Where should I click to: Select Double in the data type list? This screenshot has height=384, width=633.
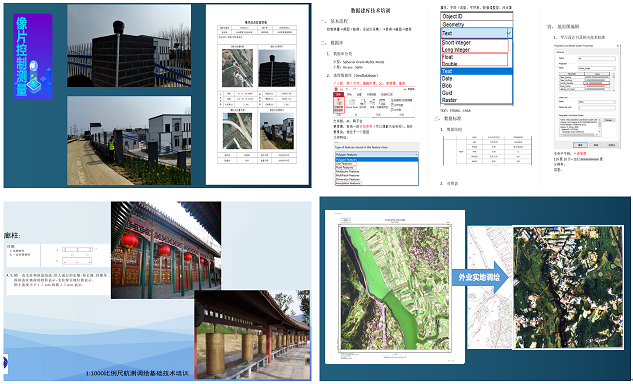point(450,64)
